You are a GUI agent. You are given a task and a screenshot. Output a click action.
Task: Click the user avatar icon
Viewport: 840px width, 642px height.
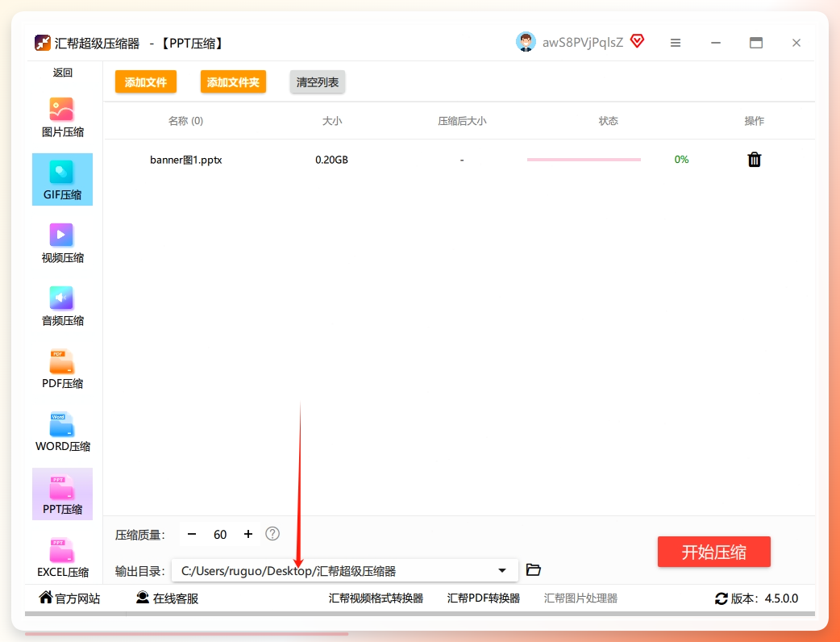[x=526, y=42]
